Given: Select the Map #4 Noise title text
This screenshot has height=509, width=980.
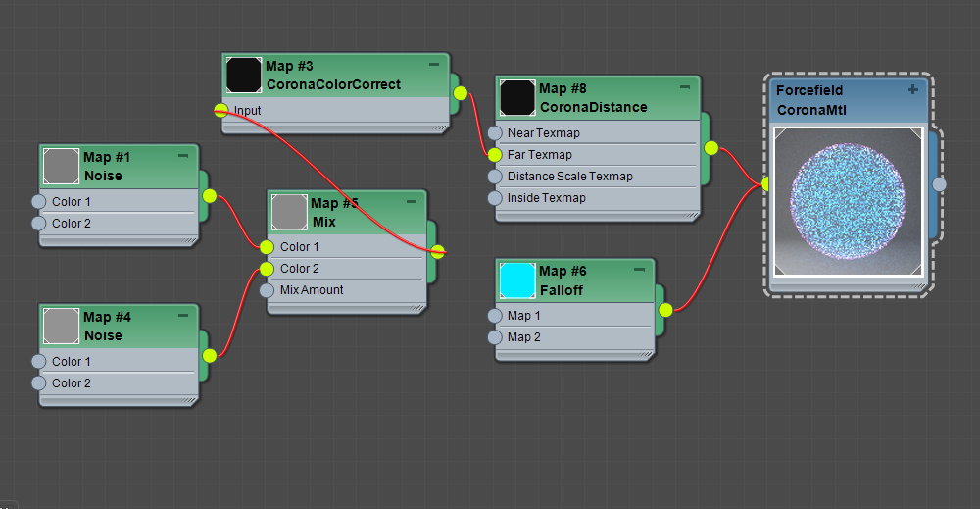Looking at the screenshot, I should (x=107, y=326).
